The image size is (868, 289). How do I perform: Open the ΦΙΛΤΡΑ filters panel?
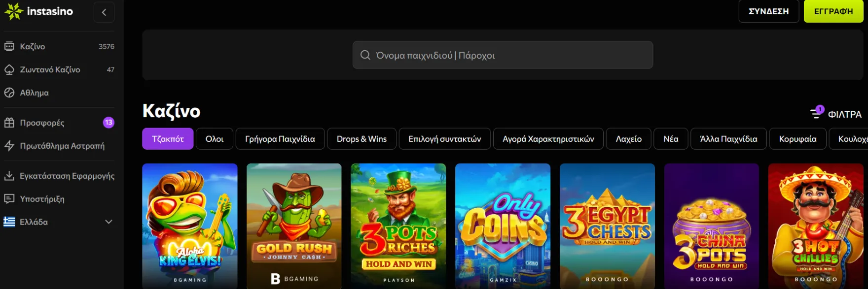click(x=836, y=114)
